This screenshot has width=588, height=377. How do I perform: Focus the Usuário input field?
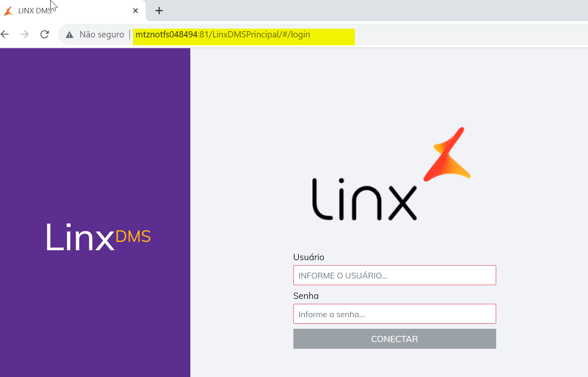point(394,275)
